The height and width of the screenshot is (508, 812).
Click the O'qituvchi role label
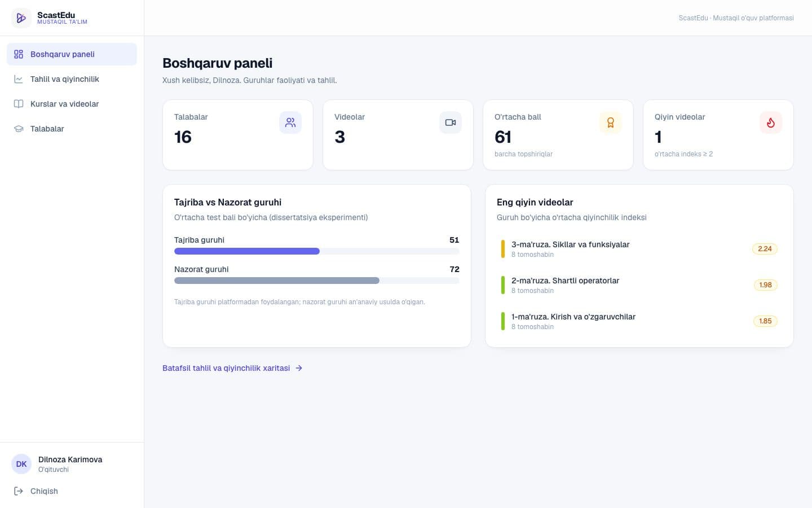[54, 470]
